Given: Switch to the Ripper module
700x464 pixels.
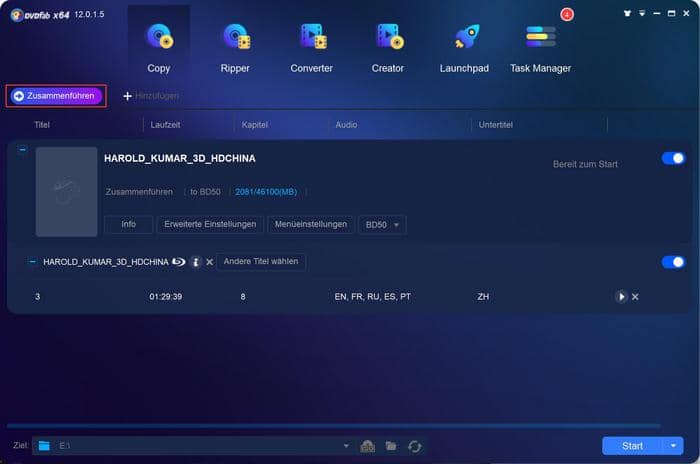Looking at the screenshot, I should (x=235, y=48).
